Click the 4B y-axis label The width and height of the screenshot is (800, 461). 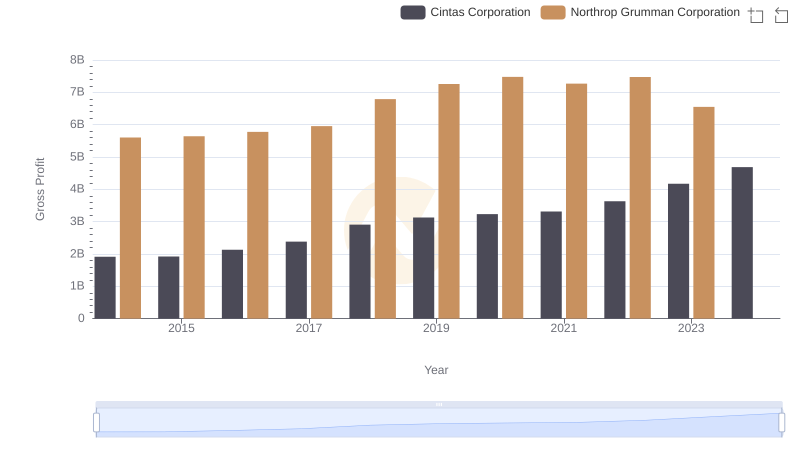(x=77, y=189)
